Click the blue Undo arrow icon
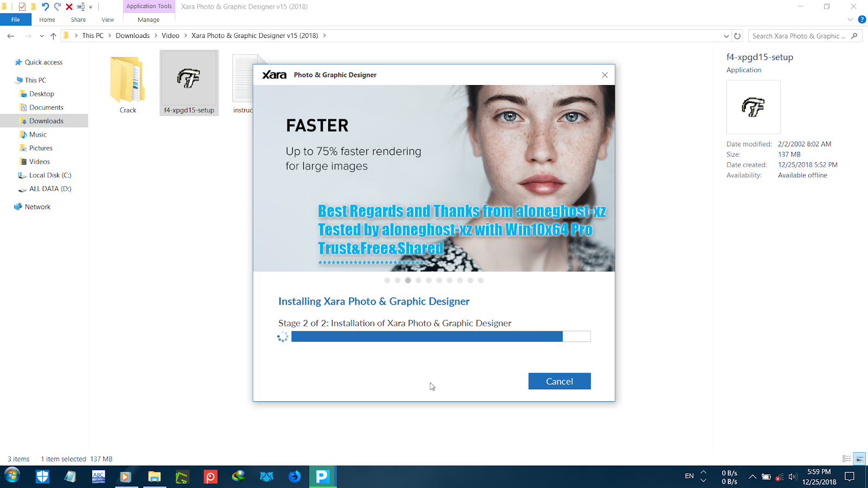 (x=46, y=7)
